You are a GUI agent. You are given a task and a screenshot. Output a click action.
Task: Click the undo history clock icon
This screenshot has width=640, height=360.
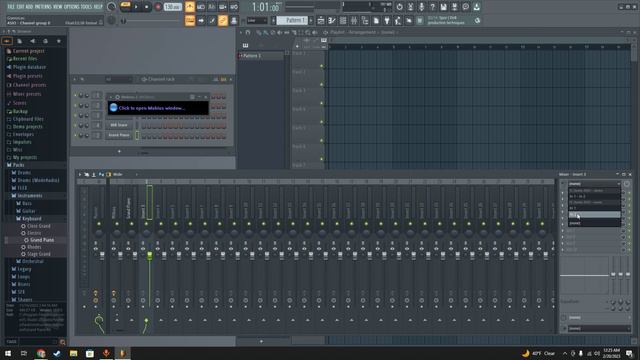399,7
